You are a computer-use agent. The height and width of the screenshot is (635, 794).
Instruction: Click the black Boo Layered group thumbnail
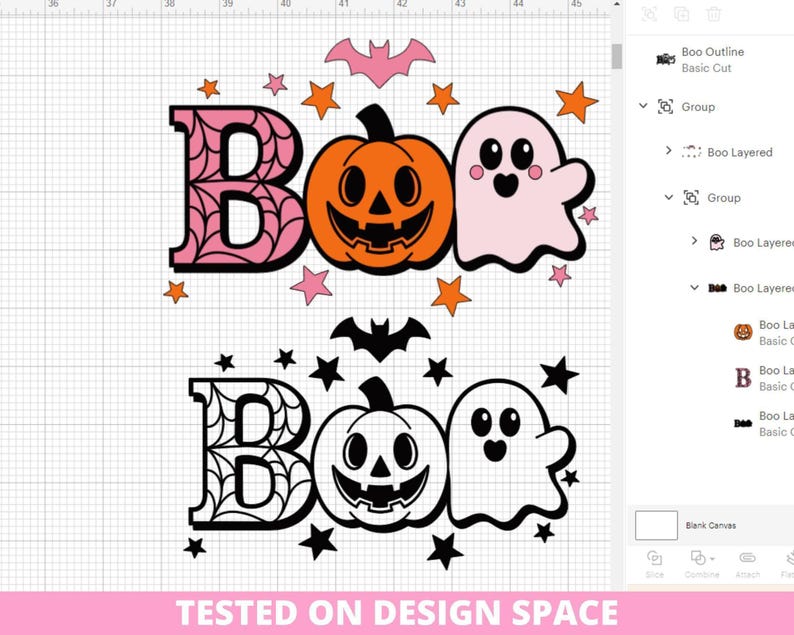(717, 288)
